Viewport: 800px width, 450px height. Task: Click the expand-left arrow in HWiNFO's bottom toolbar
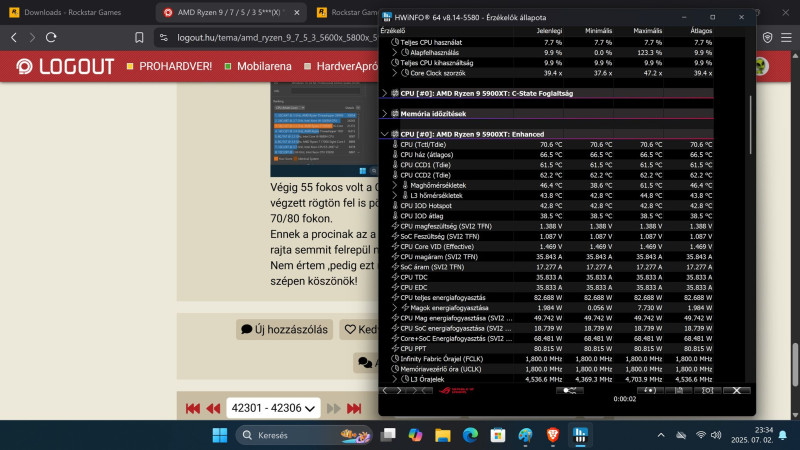point(386,390)
